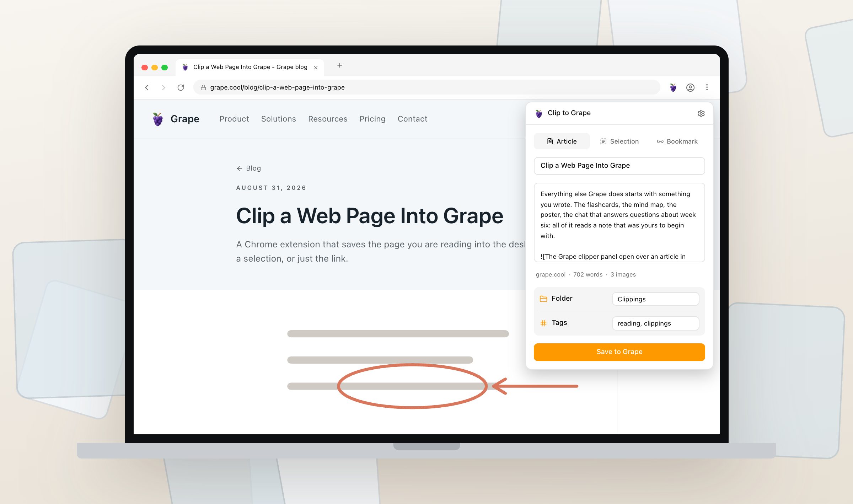
Task: Click the Clippings folder field
Action: [655, 299]
